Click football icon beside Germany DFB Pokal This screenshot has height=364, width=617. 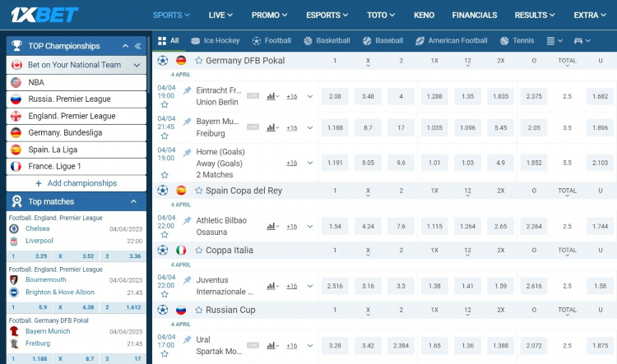click(163, 61)
